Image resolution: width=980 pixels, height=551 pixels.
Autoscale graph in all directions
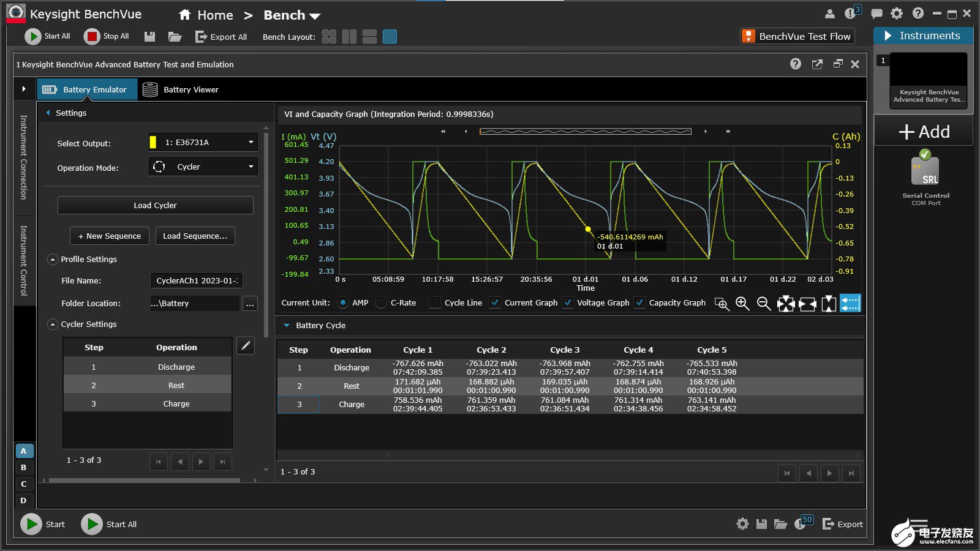point(786,304)
